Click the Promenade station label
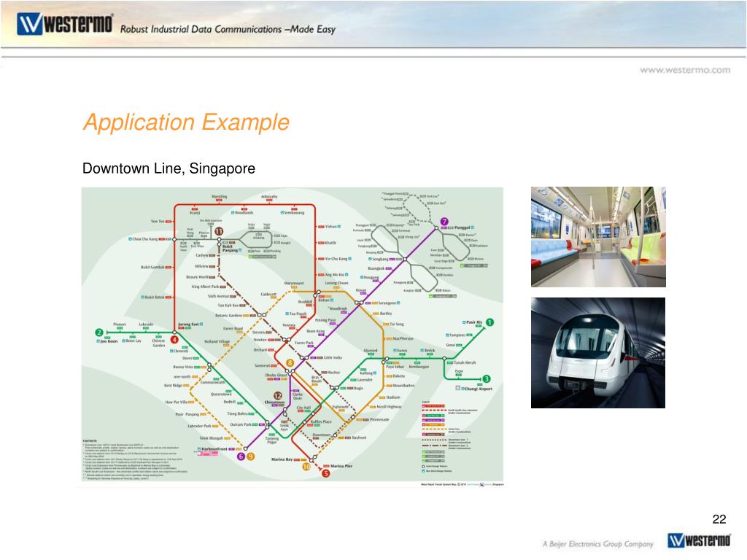 379,419
